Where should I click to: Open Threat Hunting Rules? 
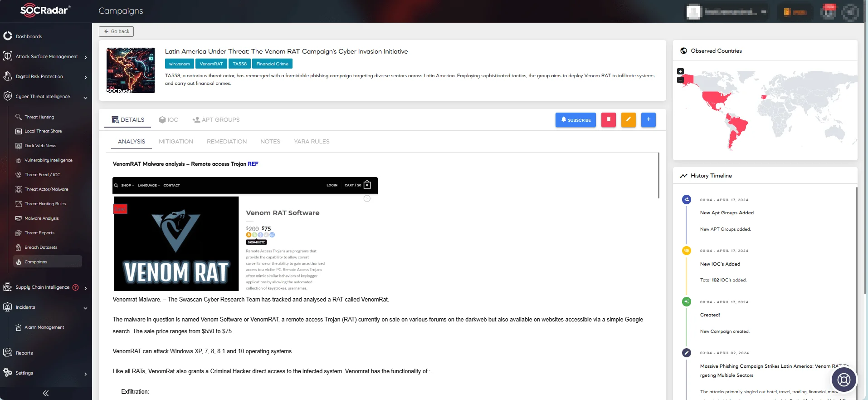pyautogui.click(x=45, y=204)
